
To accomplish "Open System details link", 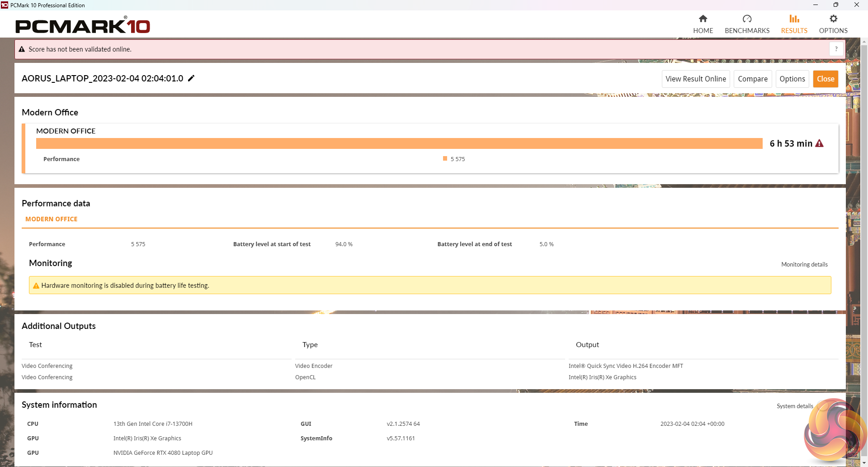I will (x=795, y=406).
